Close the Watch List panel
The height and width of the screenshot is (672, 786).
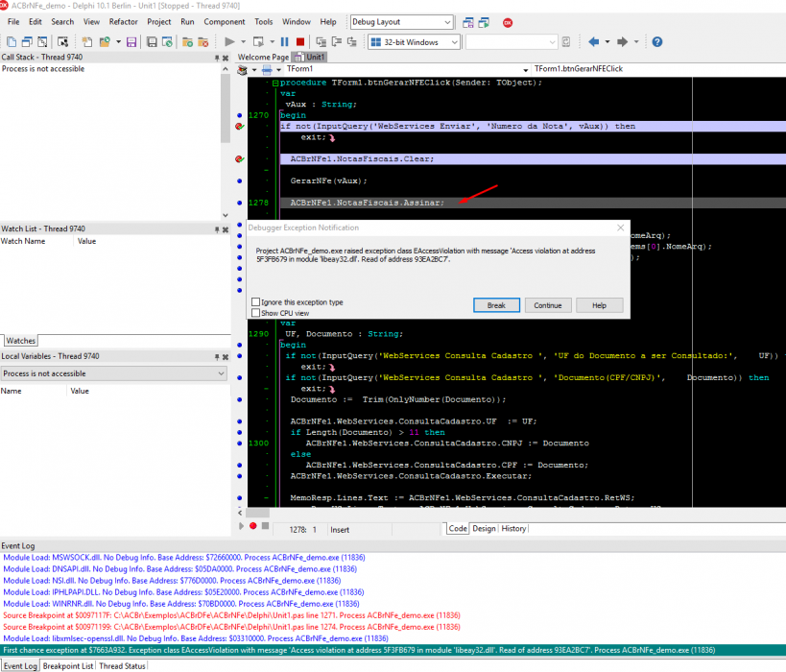click(x=226, y=229)
